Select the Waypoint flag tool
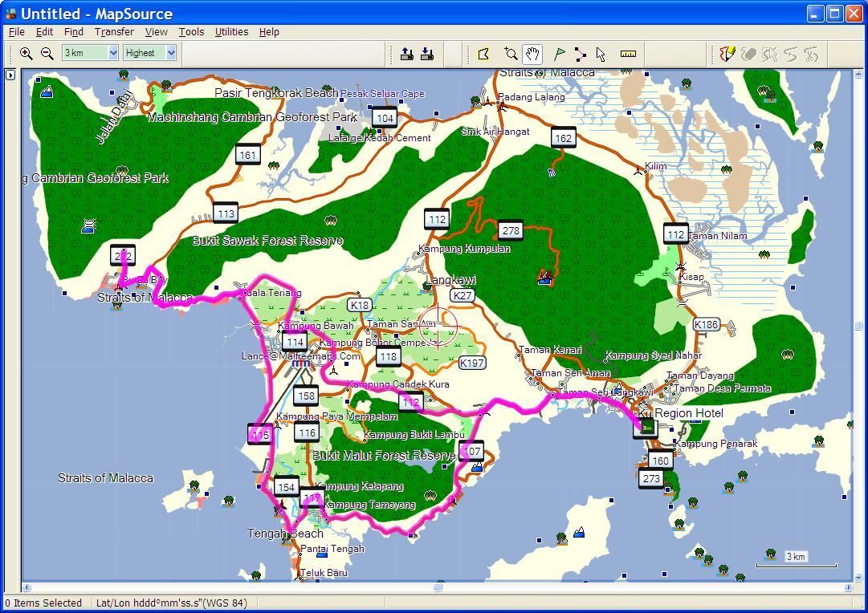The height and width of the screenshot is (613, 868). [x=560, y=54]
